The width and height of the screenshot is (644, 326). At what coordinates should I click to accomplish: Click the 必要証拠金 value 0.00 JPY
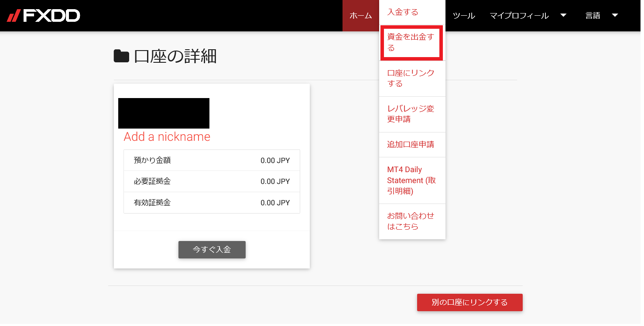point(275,181)
